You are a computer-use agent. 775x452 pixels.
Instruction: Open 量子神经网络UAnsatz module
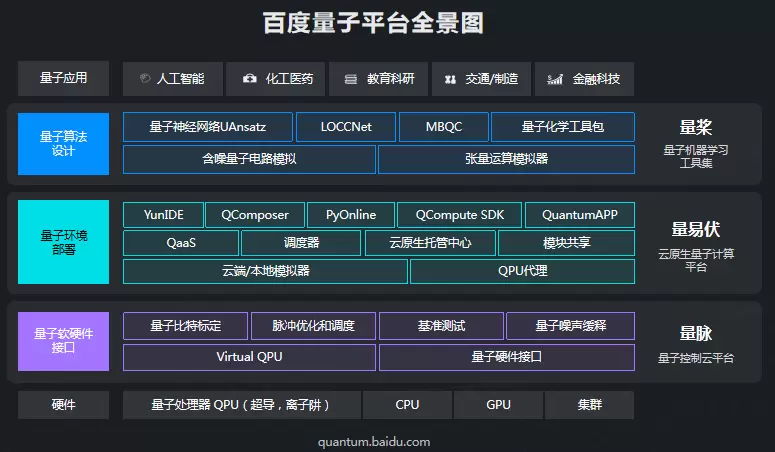point(207,127)
